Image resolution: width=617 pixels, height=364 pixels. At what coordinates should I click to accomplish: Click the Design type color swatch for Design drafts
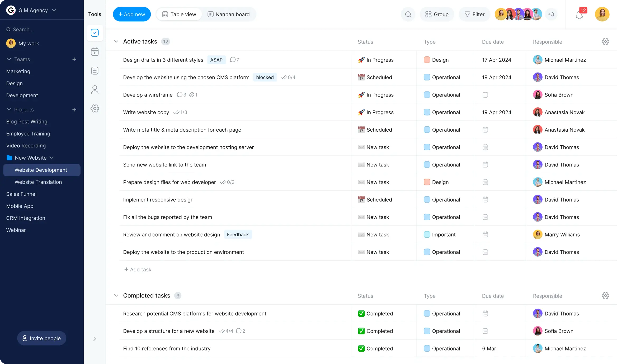(427, 60)
